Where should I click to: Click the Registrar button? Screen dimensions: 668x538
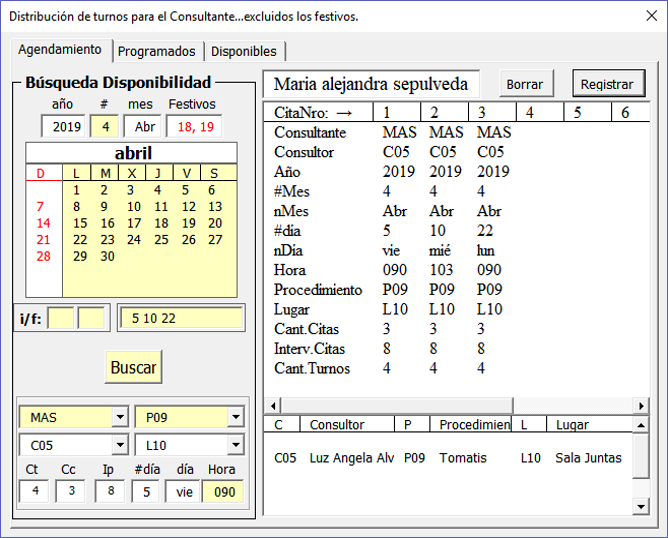pos(608,84)
